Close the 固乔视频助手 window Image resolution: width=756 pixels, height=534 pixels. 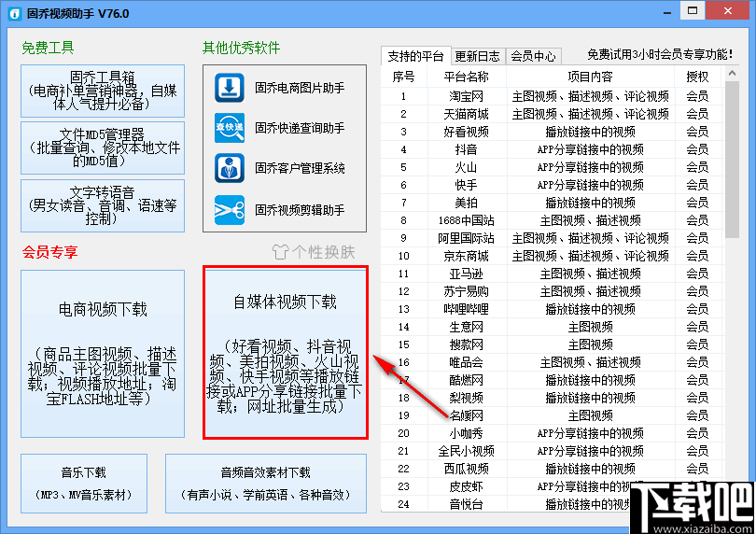point(728,10)
